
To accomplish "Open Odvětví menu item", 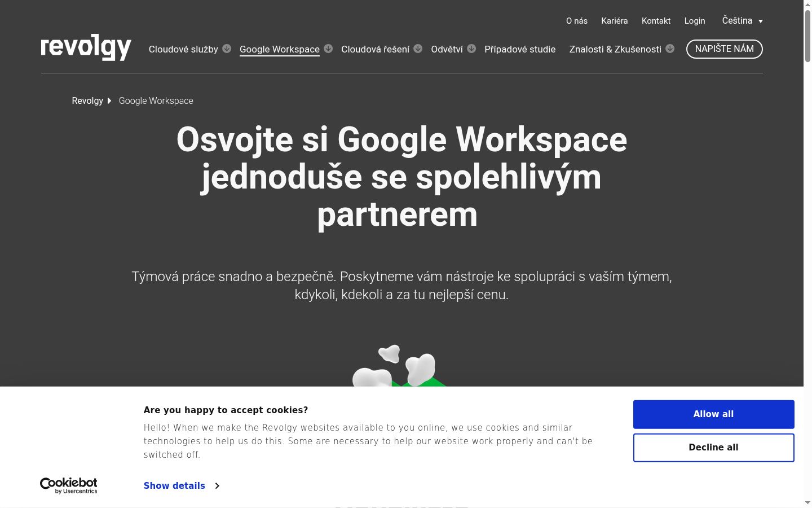I will coord(447,49).
